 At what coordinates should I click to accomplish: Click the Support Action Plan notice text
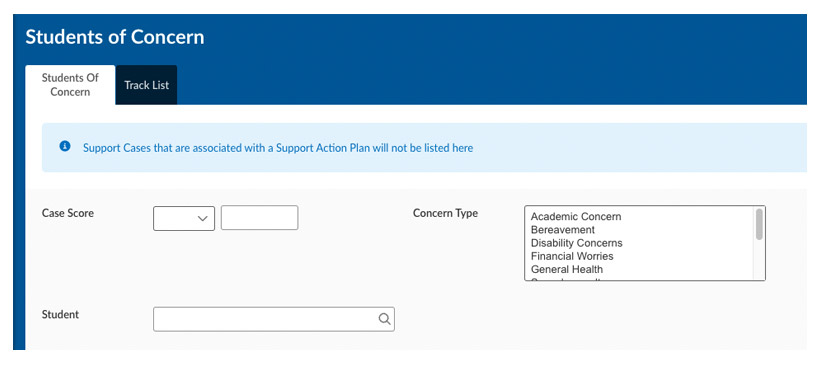point(278,148)
